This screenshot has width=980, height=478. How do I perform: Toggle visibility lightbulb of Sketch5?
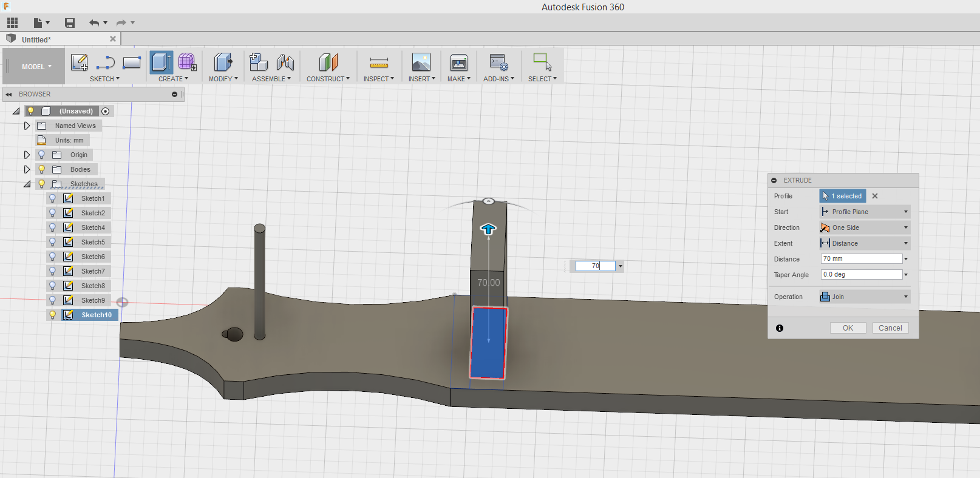(x=52, y=242)
